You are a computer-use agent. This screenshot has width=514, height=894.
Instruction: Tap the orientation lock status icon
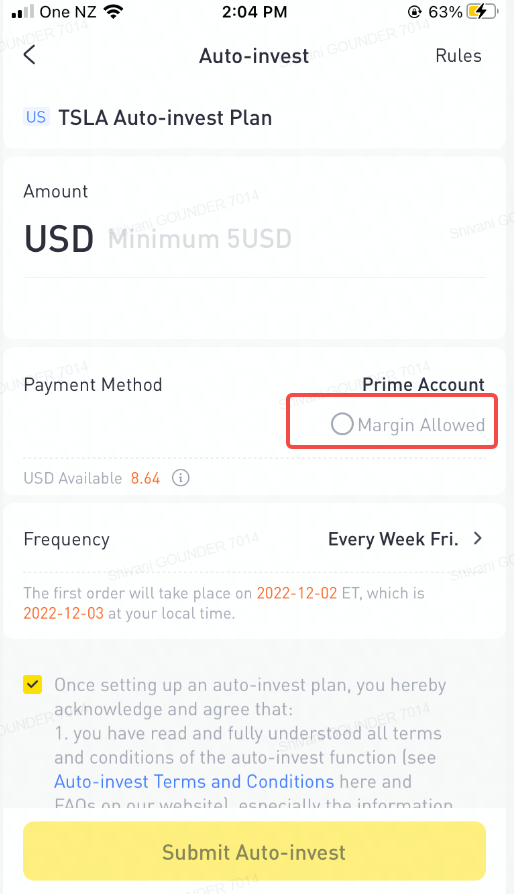point(415,12)
